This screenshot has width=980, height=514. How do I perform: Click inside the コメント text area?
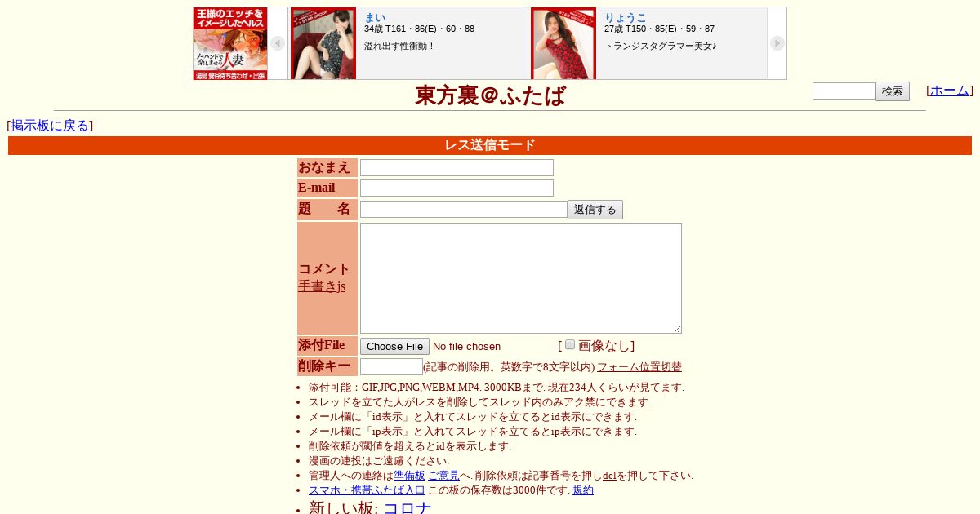(x=521, y=278)
